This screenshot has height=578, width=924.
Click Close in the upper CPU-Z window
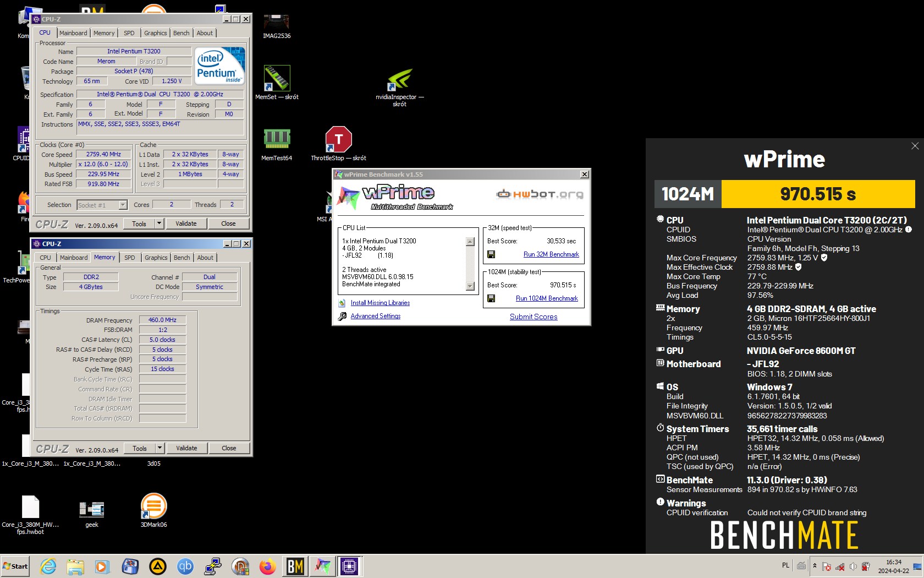228,223
